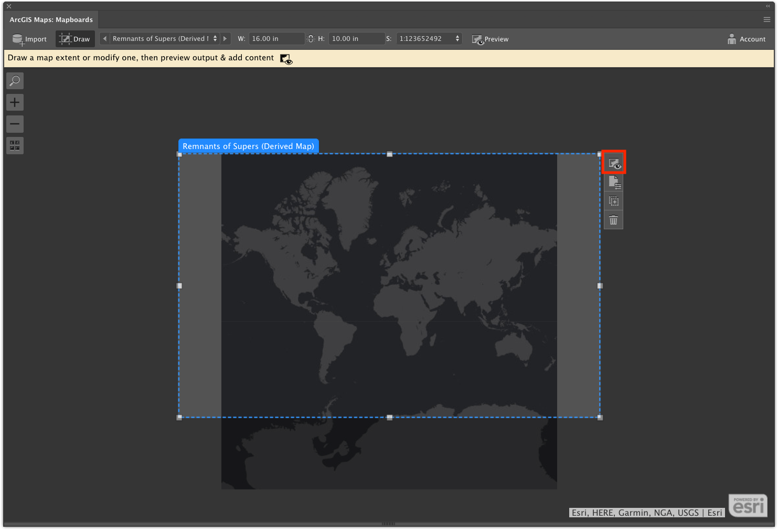Collapse the panel with double-arrow icon
The width and height of the screenshot is (778, 532).
(x=768, y=6)
